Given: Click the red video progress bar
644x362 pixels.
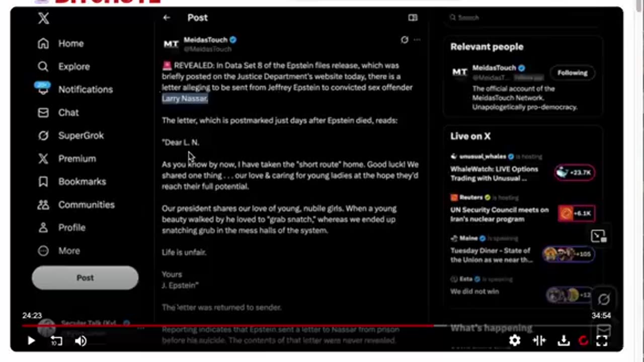Looking at the screenshot, I should pyautogui.click(x=226, y=326).
